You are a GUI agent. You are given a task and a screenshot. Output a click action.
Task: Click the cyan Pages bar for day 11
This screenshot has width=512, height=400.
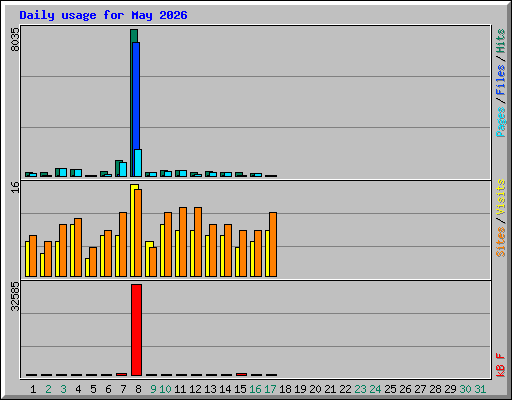[183, 173]
